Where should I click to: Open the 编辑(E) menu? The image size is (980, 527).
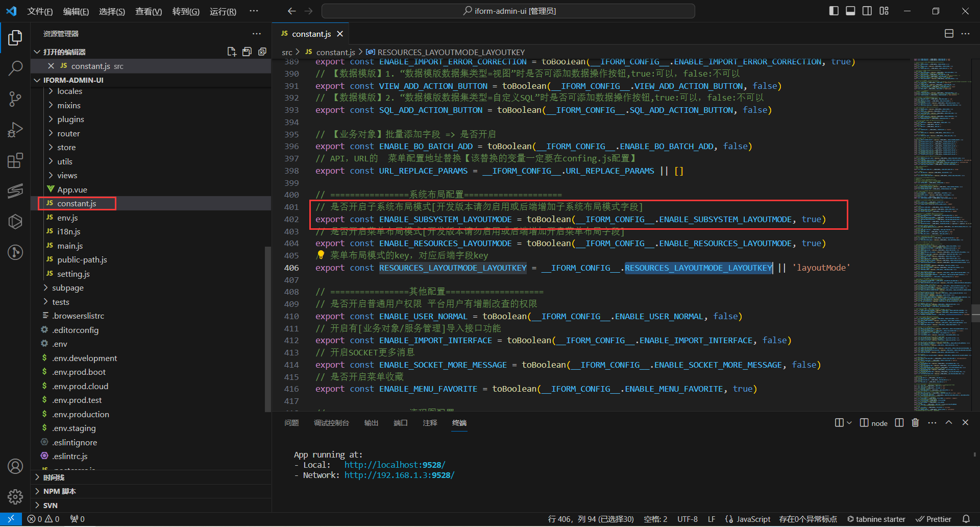coord(76,11)
